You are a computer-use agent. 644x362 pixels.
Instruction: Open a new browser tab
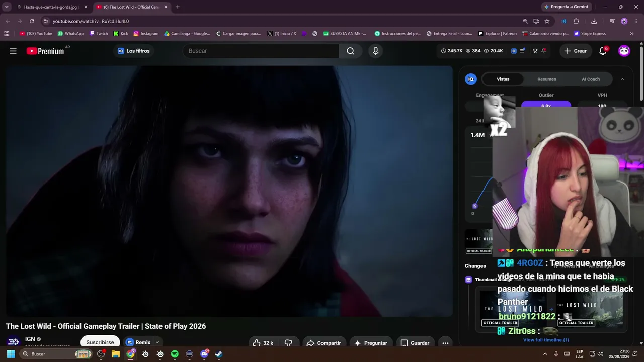[x=178, y=7]
